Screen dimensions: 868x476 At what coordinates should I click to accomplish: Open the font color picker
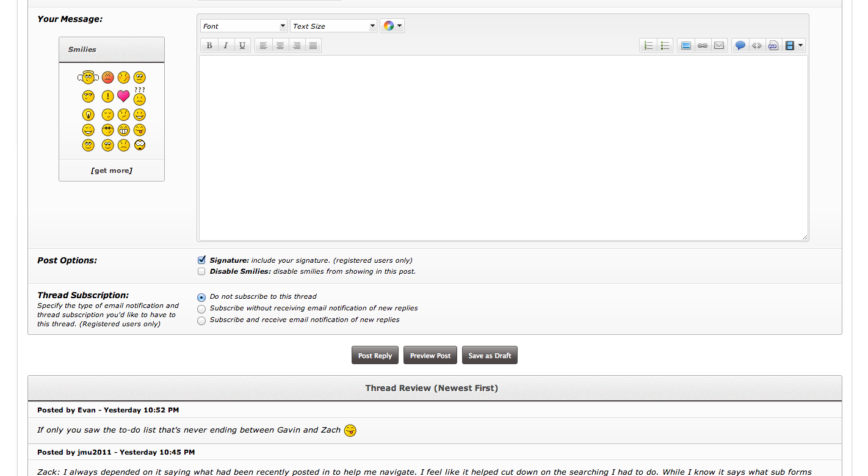[x=392, y=26]
